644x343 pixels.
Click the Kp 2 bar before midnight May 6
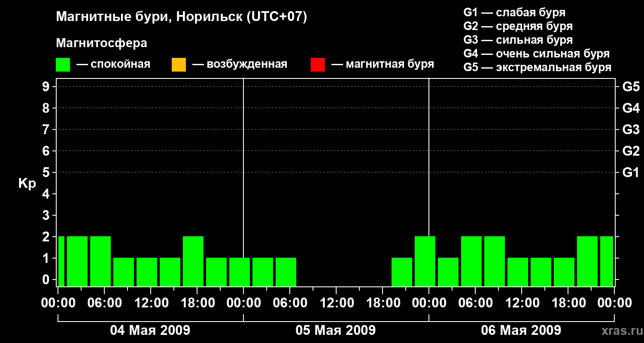(425, 261)
